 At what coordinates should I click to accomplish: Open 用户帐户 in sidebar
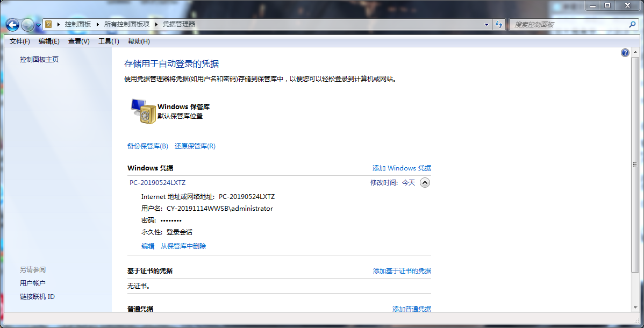pos(32,283)
